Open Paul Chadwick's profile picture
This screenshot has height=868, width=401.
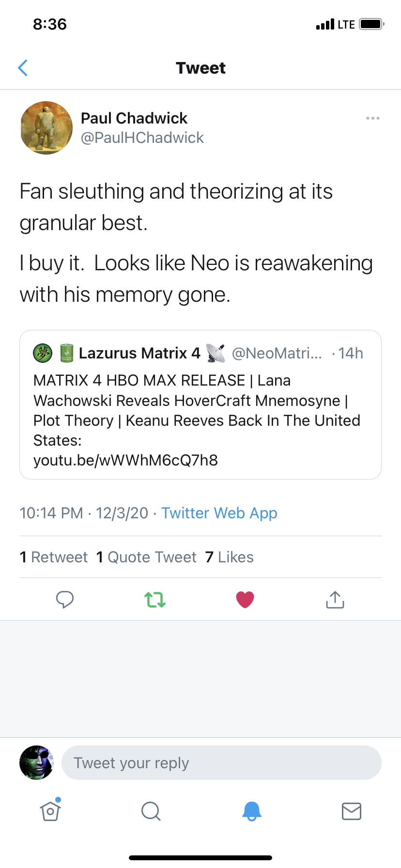click(x=46, y=128)
